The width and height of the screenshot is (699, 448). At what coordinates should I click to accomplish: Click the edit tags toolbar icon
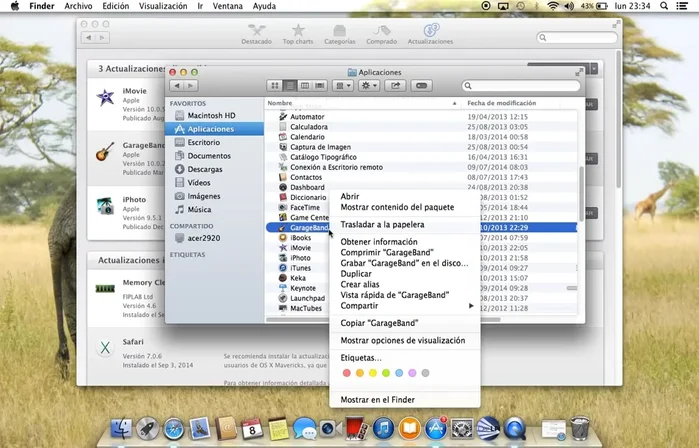[422, 86]
